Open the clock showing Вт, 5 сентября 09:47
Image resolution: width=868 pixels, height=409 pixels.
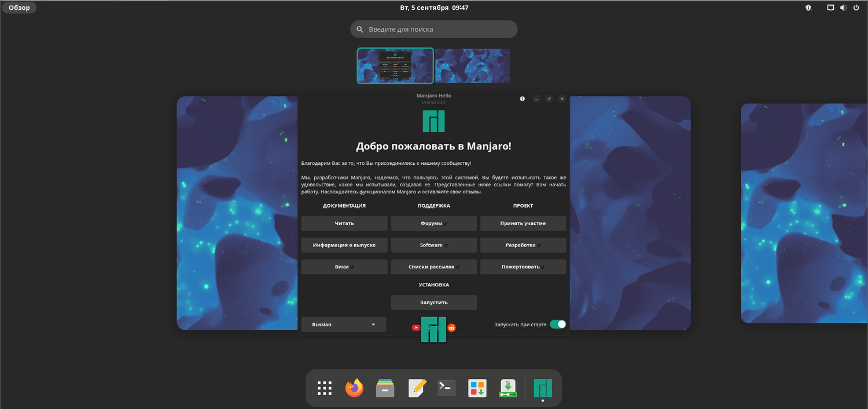[434, 8]
